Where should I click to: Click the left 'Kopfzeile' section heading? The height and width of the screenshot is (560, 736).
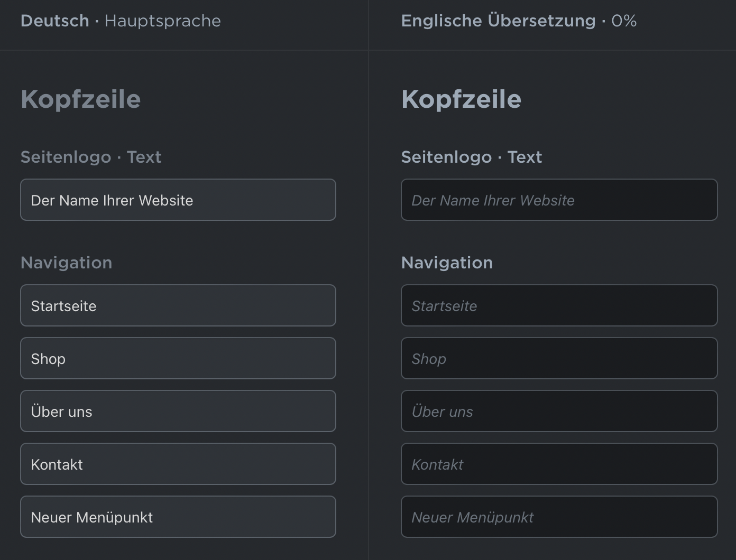(x=81, y=99)
